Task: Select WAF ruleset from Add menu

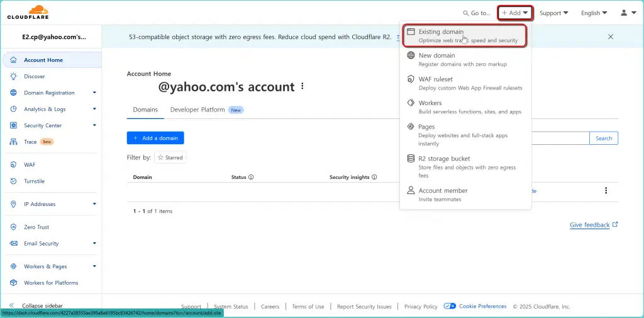Action: (x=465, y=84)
